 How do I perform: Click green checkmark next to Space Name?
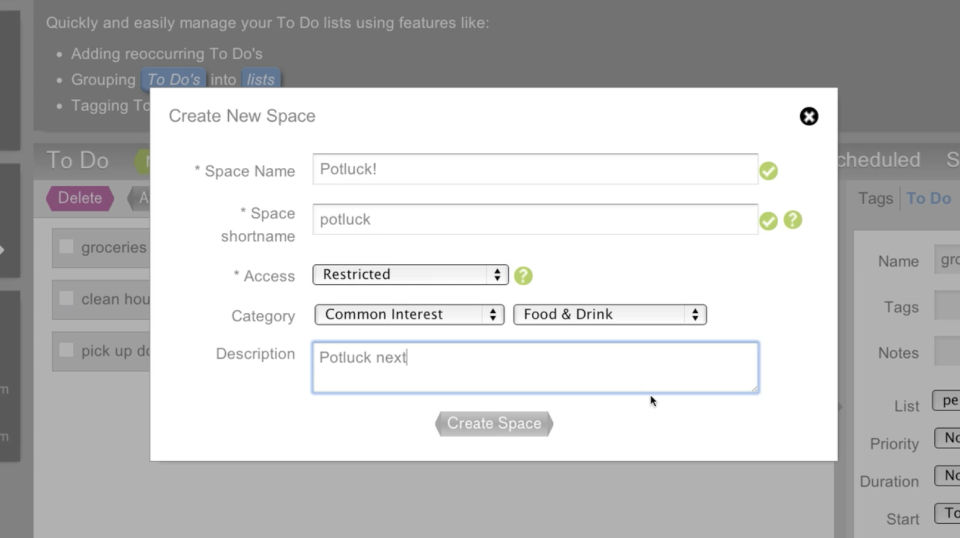coord(768,171)
